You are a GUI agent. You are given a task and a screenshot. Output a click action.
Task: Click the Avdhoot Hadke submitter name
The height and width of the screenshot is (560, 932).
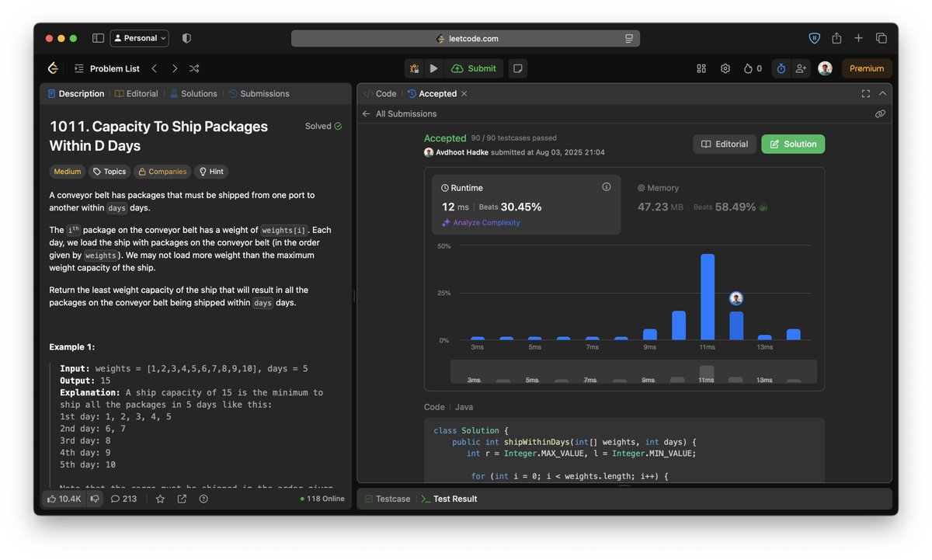pos(461,152)
